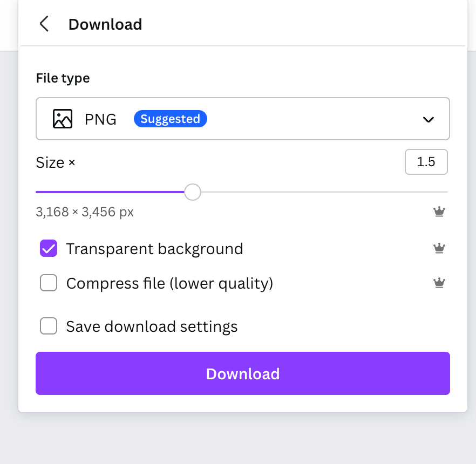The image size is (476, 464).
Task: Click the crown icon beside pixel dimensions
Action: click(439, 212)
